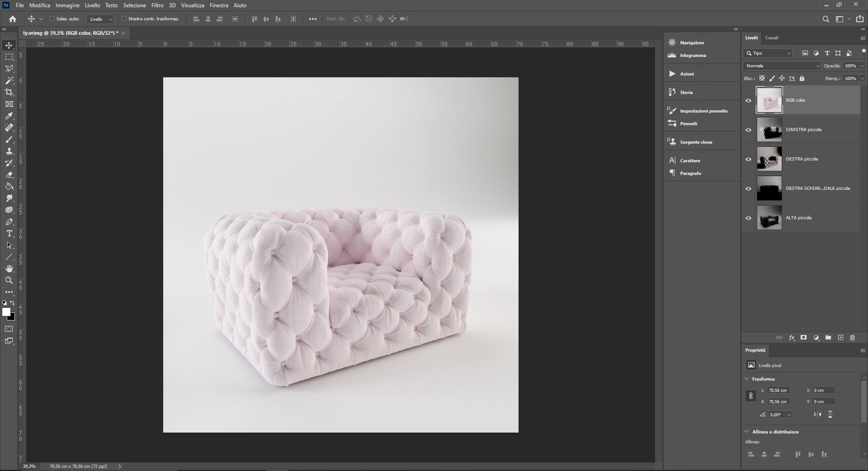Switch to the Canali tab

coord(772,38)
